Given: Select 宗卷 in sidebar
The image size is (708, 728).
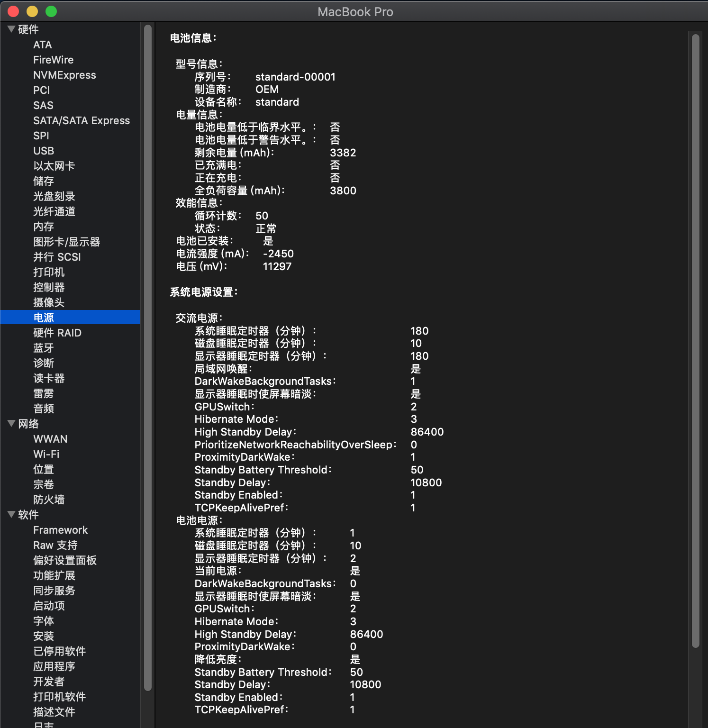Looking at the screenshot, I should tap(44, 484).
